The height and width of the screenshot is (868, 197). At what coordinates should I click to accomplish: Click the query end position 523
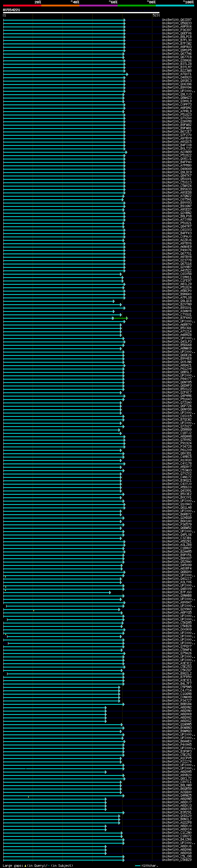pos(155,15)
